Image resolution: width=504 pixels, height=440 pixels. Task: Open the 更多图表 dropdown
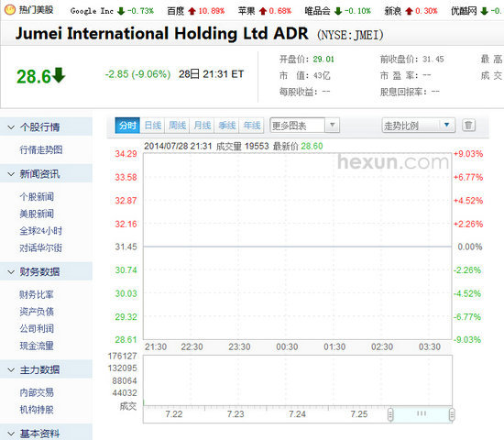pyautogui.click(x=304, y=126)
